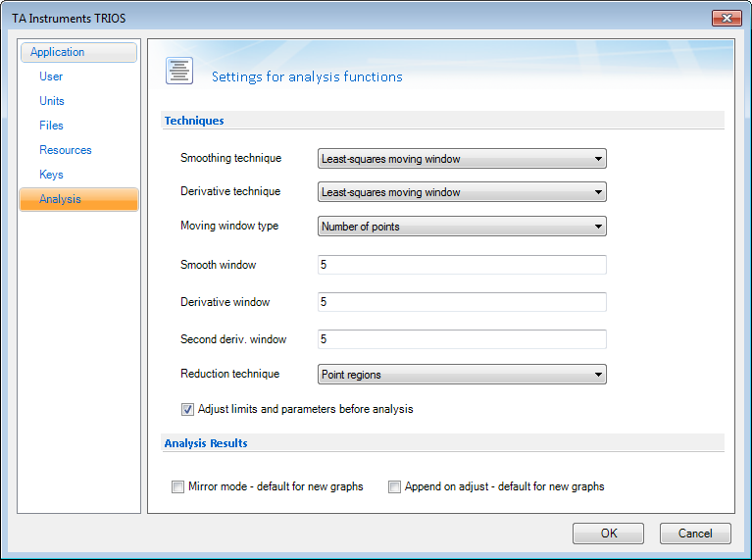Toggle Adjust limits and parameters before analysis

point(187,409)
